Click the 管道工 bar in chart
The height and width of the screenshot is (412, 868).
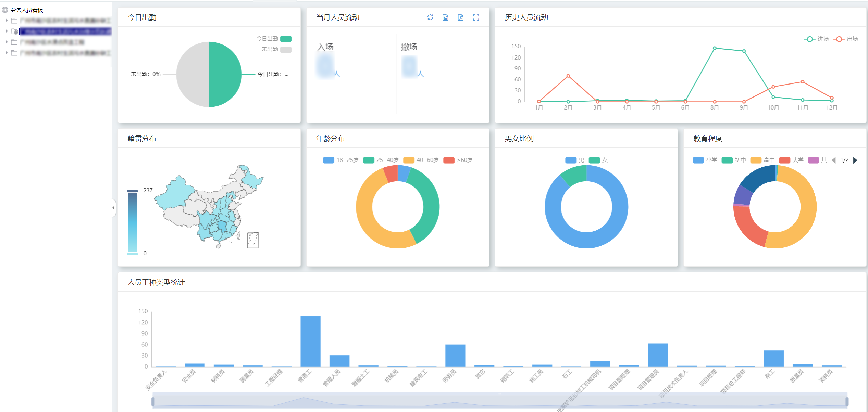coord(310,341)
